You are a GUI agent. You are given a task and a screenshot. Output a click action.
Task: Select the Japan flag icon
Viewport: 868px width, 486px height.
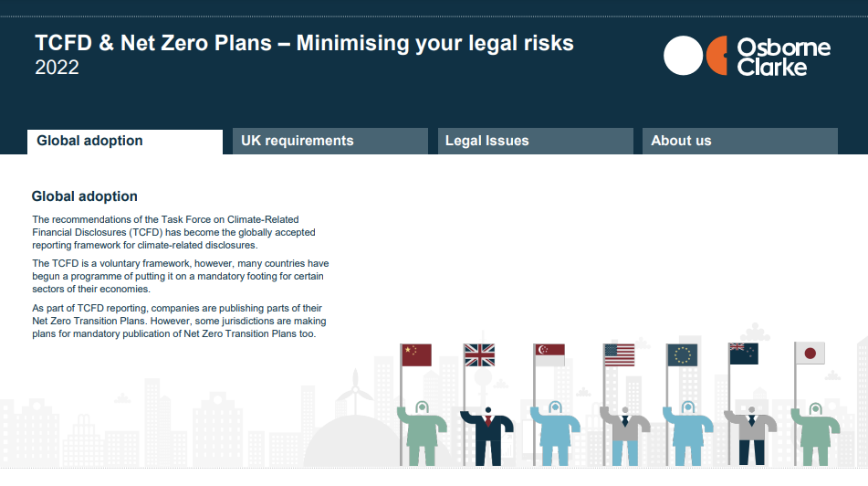tap(810, 353)
